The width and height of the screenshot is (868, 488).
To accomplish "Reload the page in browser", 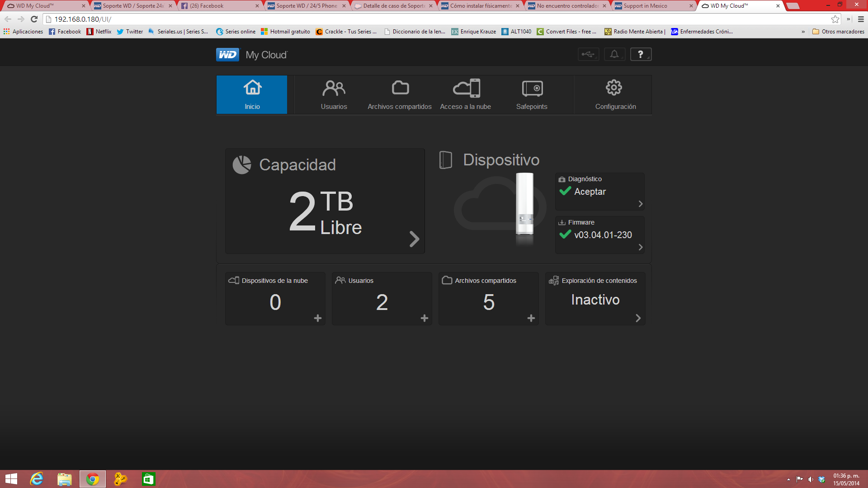I will [x=34, y=19].
